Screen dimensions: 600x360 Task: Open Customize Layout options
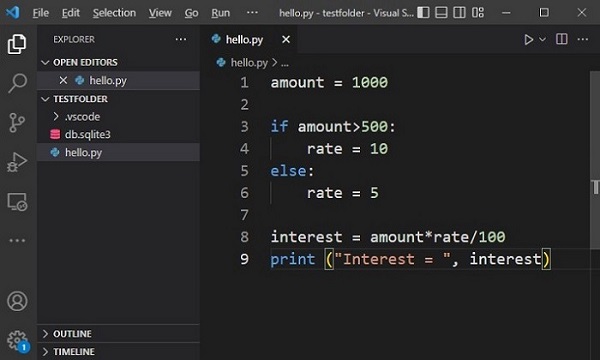pos(478,13)
